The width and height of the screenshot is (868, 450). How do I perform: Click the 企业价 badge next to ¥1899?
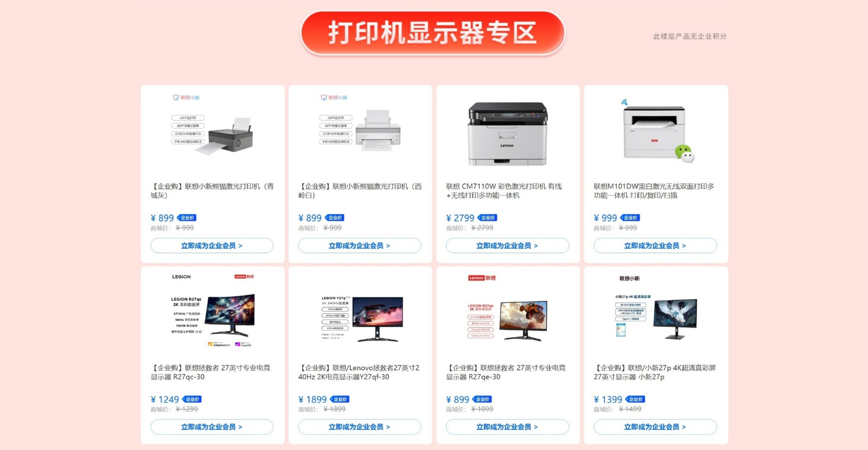[340, 399]
